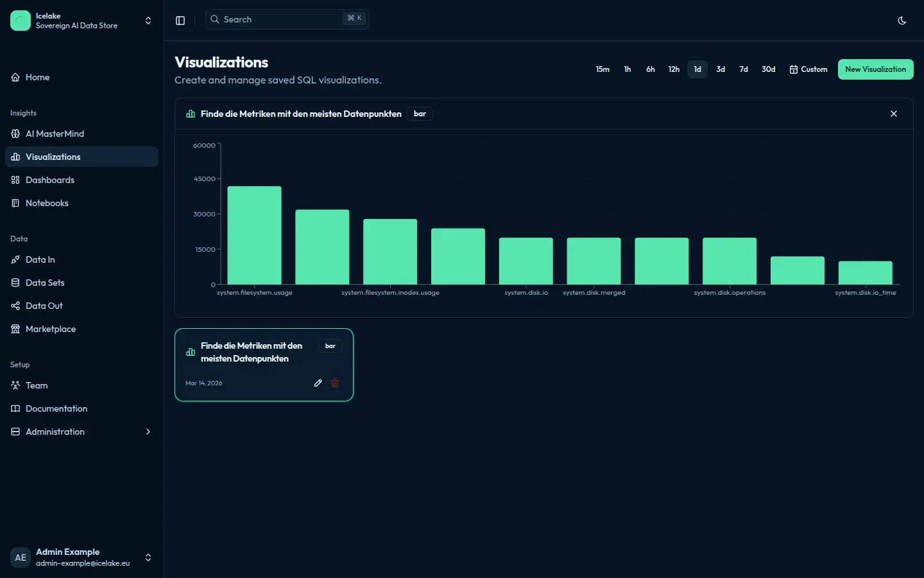Image resolution: width=924 pixels, height=578 pixels.
Task: Click the system.disk.operations axis label
Action: point(730,293)
